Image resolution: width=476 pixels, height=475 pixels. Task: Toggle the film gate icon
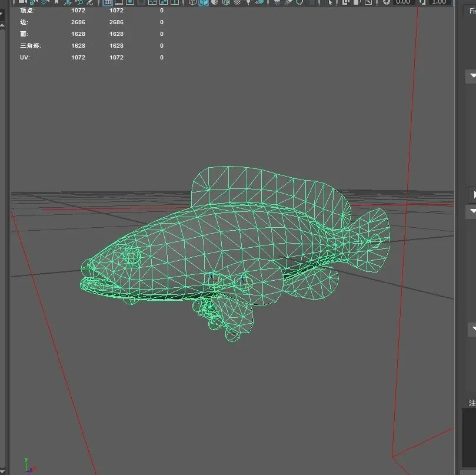pyautogui.click(x=119, y=2)
